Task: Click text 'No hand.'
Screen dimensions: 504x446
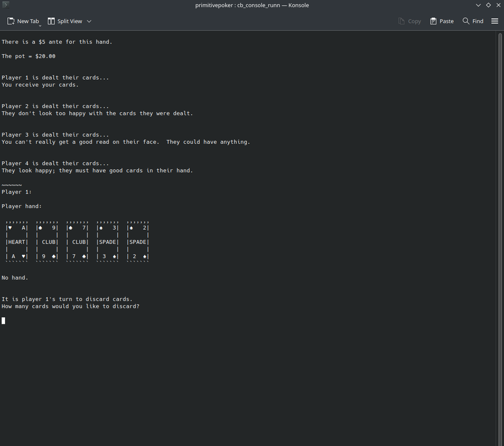Action: 15,278
